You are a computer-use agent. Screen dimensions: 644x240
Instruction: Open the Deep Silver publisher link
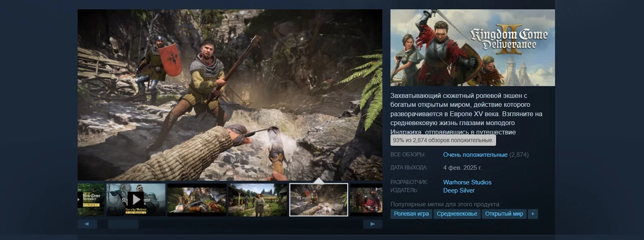459,190
